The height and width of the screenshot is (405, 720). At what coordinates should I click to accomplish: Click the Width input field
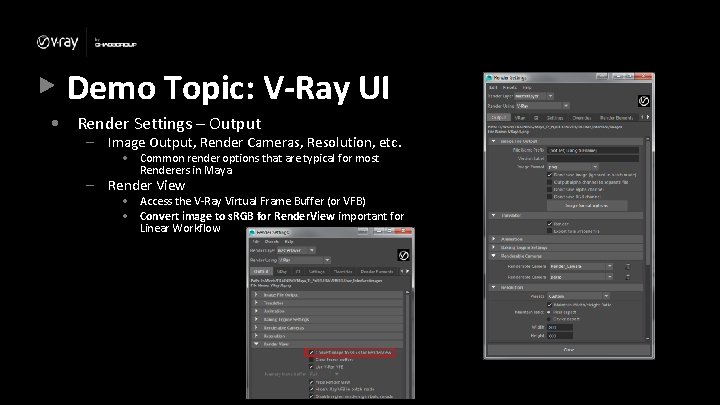(x=560, y=327)
